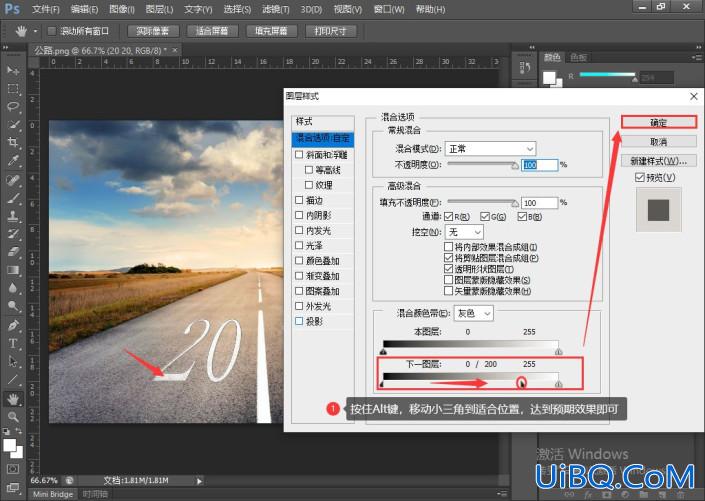Select the Horizontal Type tool

pos(13,343)
